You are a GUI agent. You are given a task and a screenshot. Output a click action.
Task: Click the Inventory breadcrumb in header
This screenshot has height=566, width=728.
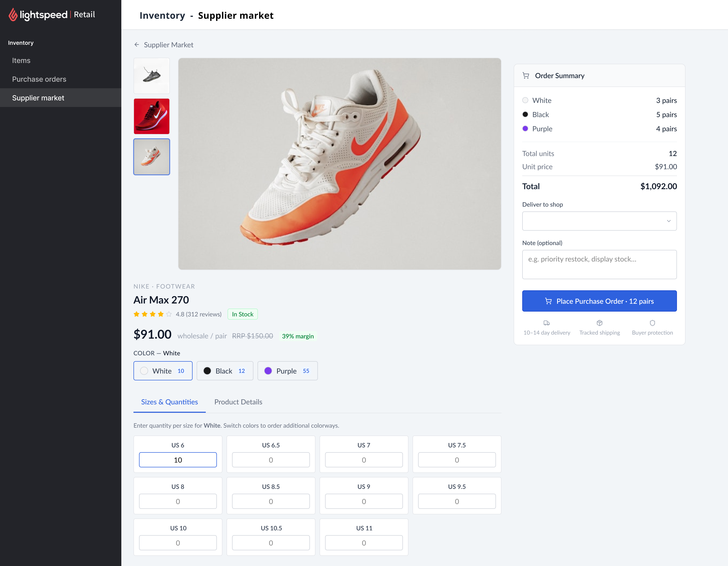click(x=162, y=15)
